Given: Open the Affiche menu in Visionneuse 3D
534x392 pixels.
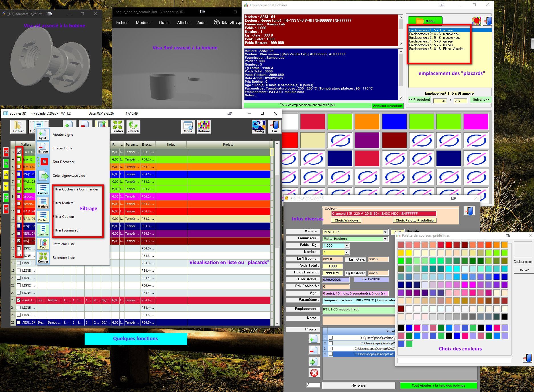Looking at the screenshot, I should click(183, 23).
